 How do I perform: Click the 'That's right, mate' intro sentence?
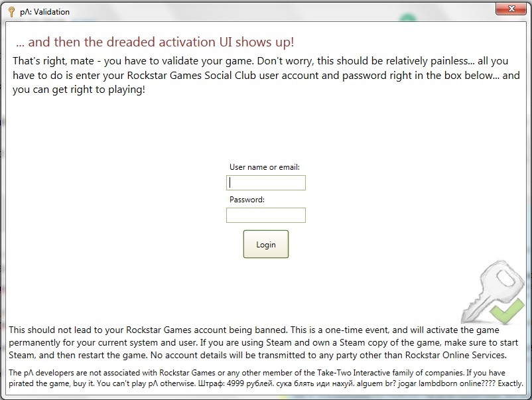click(x=133, y=61)
